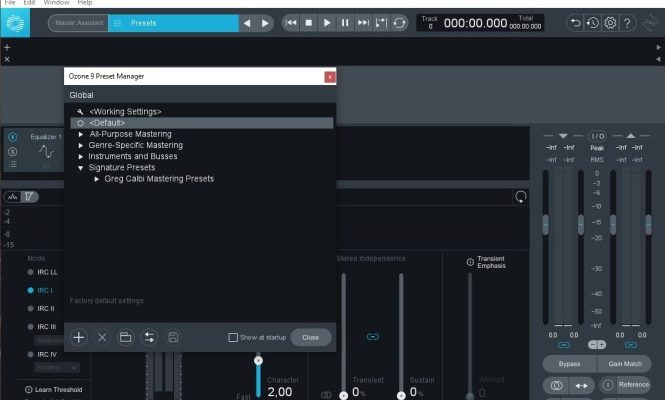Viewport: 665px width, 400px height.
Task: Enable loop playback icon
Action: 400,23
